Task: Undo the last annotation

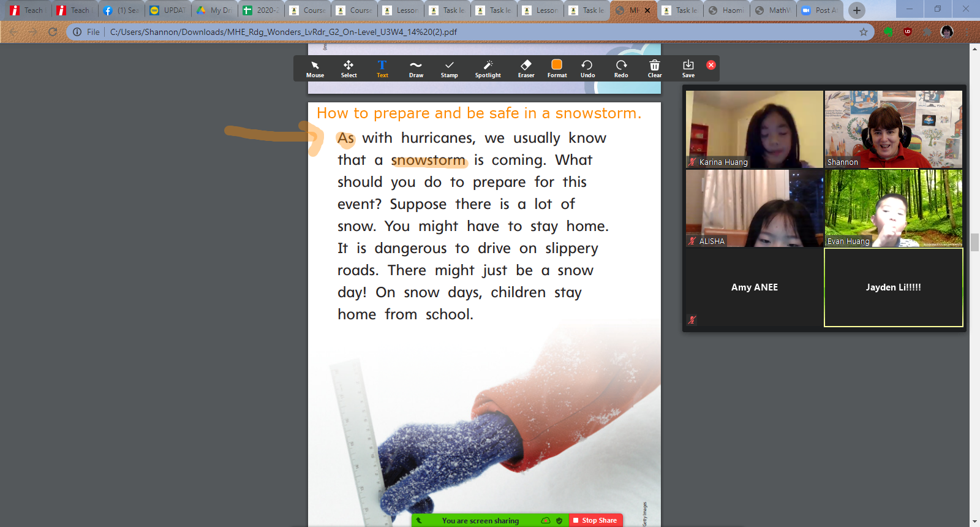Action: click(587, 69)
